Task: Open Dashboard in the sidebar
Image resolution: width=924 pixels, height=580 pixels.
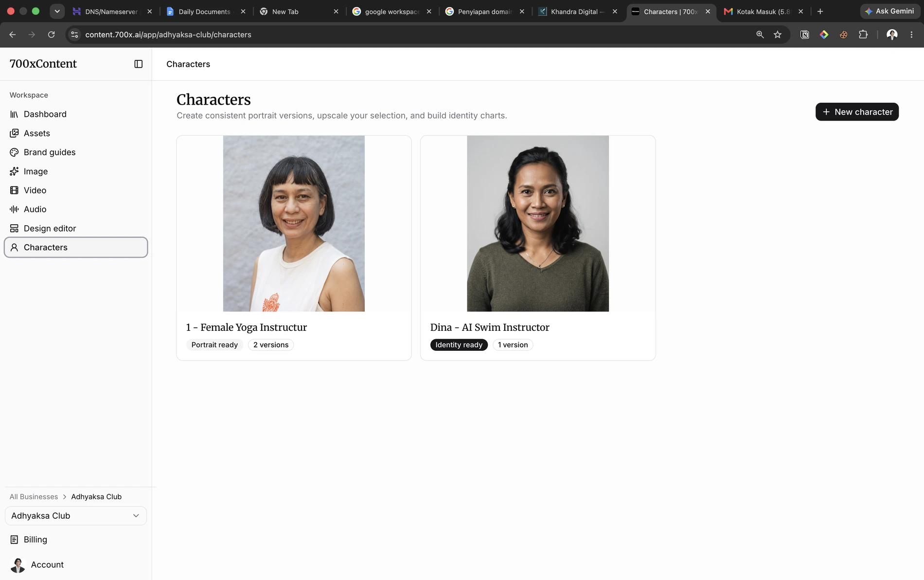Action: [76, 114]
